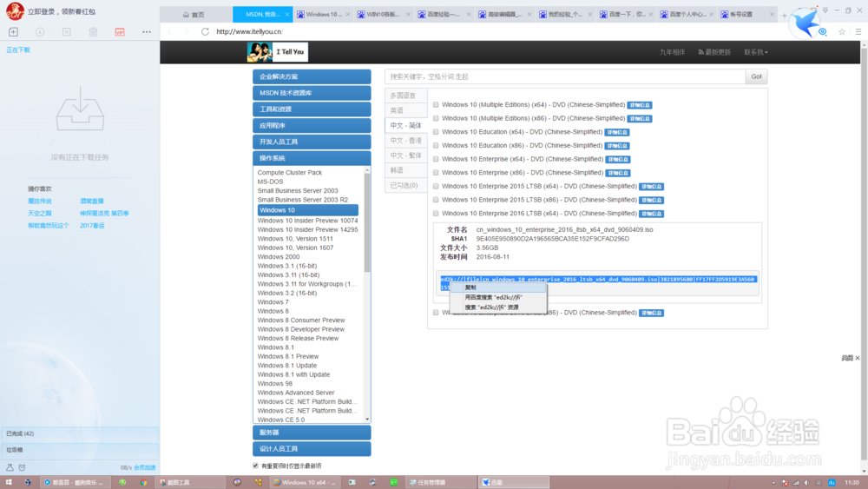Viewport: 868px width, 489px height.
Task: Go back with the browser back arrow
Action: click(170, 31)
